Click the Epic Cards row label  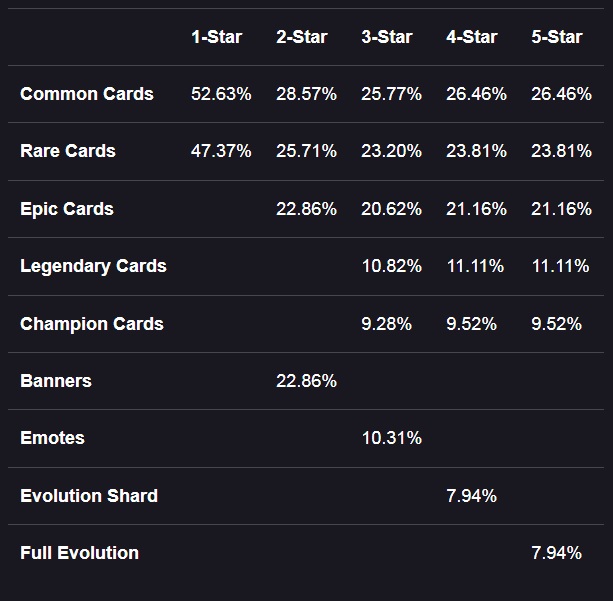(67, 209)
